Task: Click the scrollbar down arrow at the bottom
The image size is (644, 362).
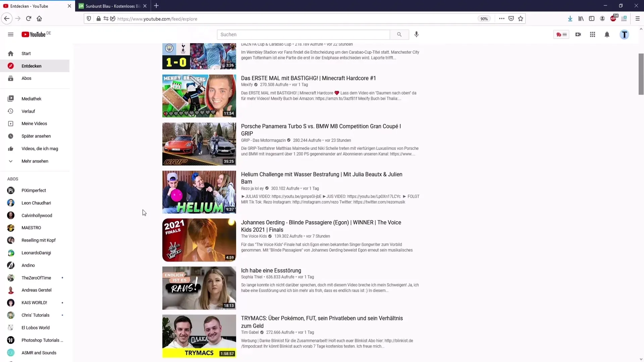Action: 641,359
